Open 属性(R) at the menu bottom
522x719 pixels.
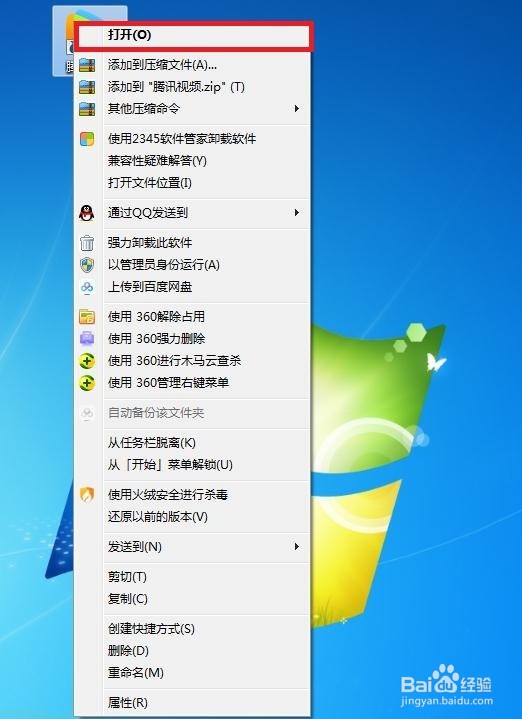[x=194, y=702]
